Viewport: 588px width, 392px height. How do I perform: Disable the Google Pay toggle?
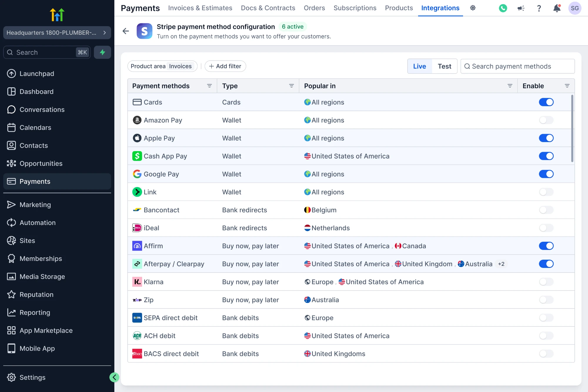point(546,174)
